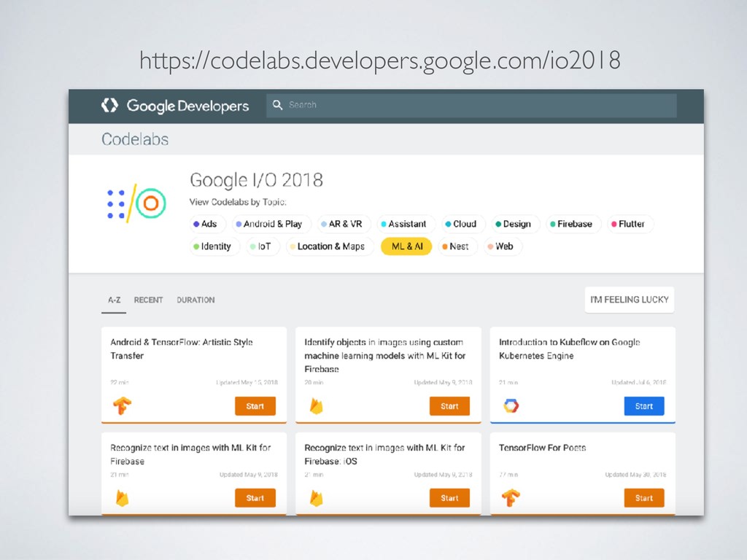Choose the Firebase topic chip
747x560 pixels.
click(572, 224)
